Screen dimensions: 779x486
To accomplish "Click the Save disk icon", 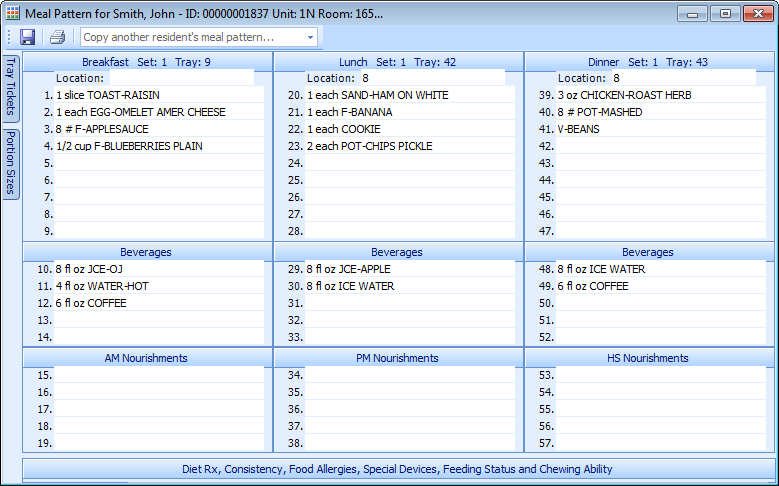I will coord(28,37).
